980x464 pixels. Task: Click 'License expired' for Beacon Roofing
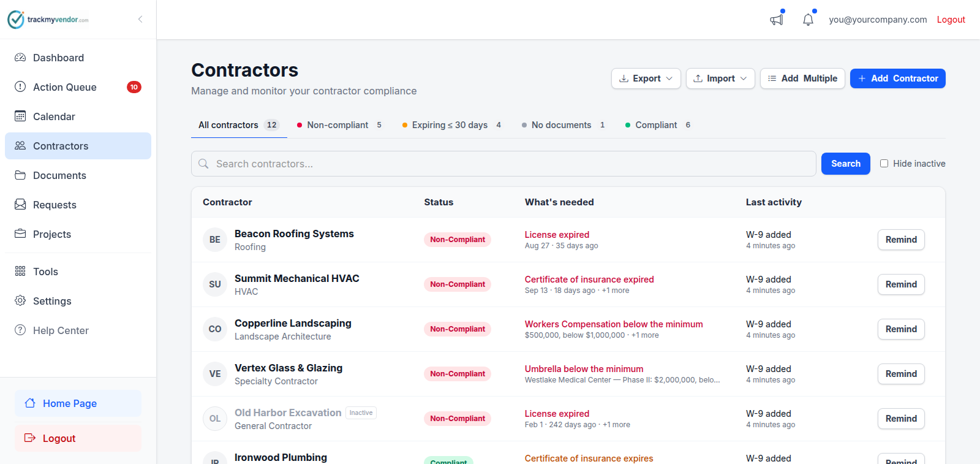click(557, 235)
